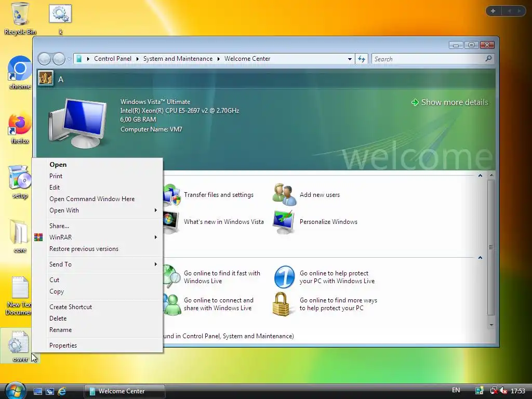Image resolution: width=532 pixels, height=399 pixels.
Task: Choose Delete from the context menu
Action: [x=103, y=318]
